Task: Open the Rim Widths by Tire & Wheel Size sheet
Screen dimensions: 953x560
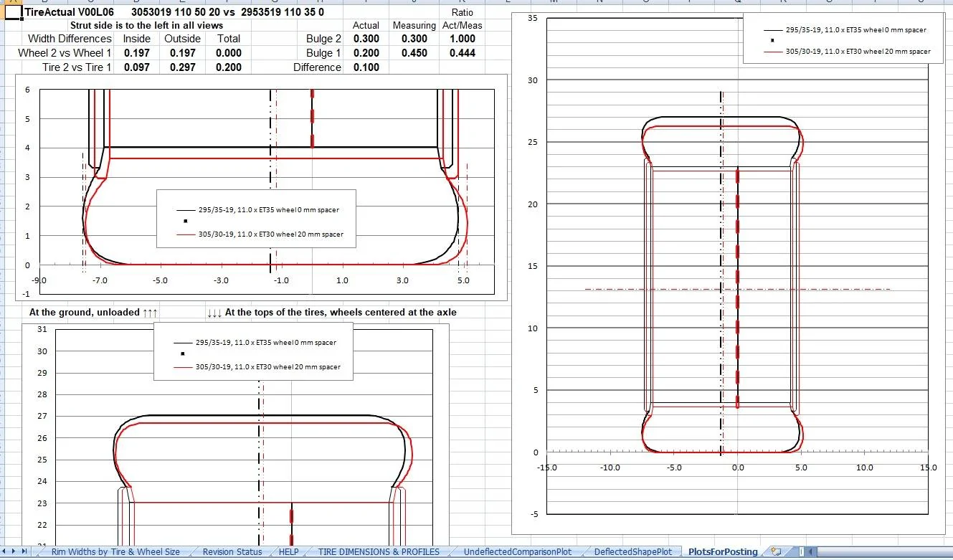Action: [x=115, y=552]
